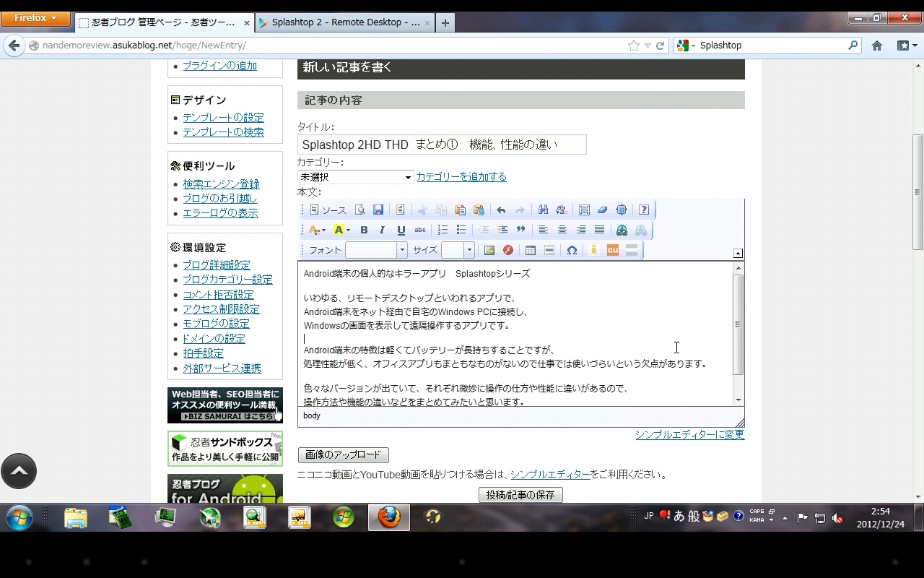Insert a numbered list

443,230
